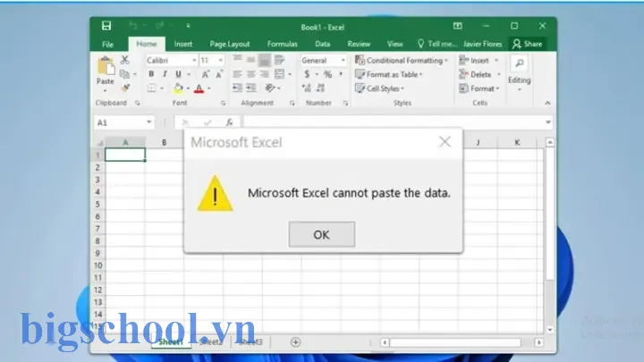This screenshot has height=362, width=644.
Task: Click the Center alignment icon
Action: coord(251,74)
